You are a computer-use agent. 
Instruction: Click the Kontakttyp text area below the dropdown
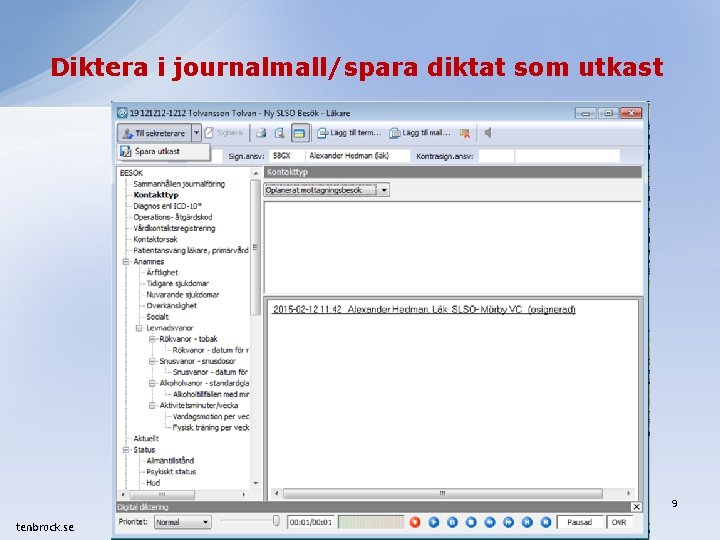(452, 248)
